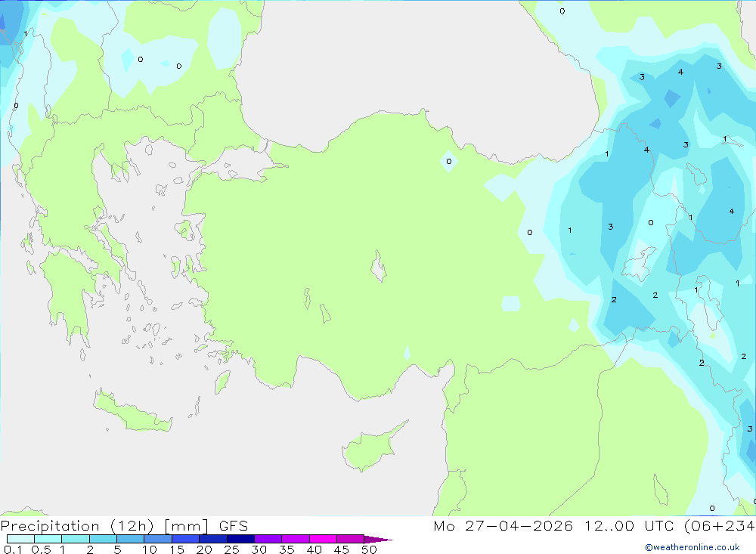This screenshot has height=554, width=756.
Task: Click the 'Mo 27-04-2026' date text
Action: point(503,526)
